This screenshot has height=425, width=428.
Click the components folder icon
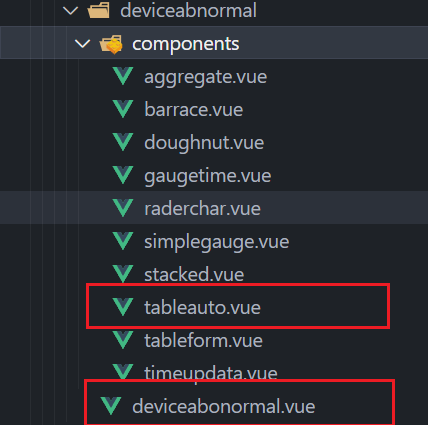[111, 44]
